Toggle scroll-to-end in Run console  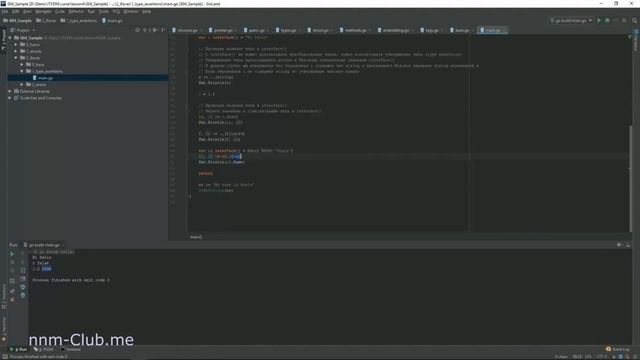(23, 279)
